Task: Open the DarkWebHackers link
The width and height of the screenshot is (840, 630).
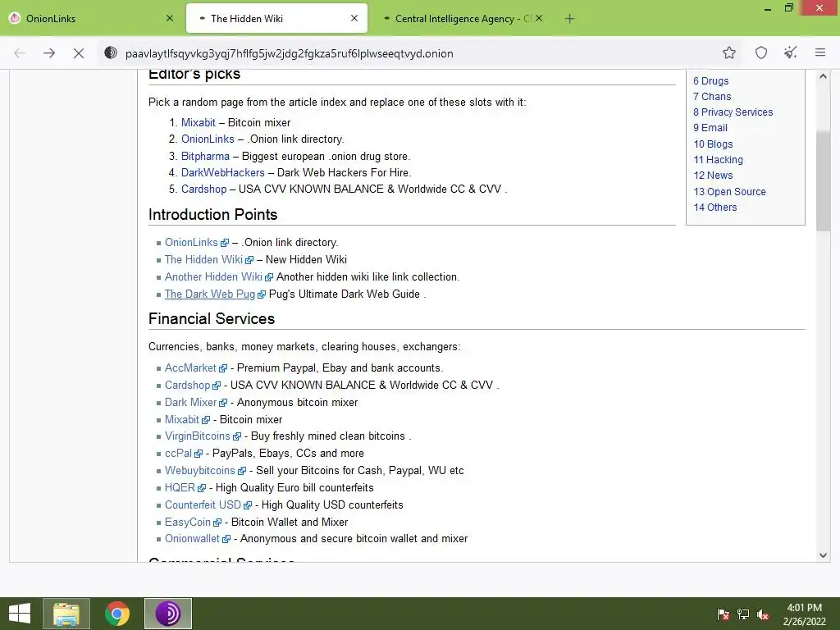Action: [223, 172]
